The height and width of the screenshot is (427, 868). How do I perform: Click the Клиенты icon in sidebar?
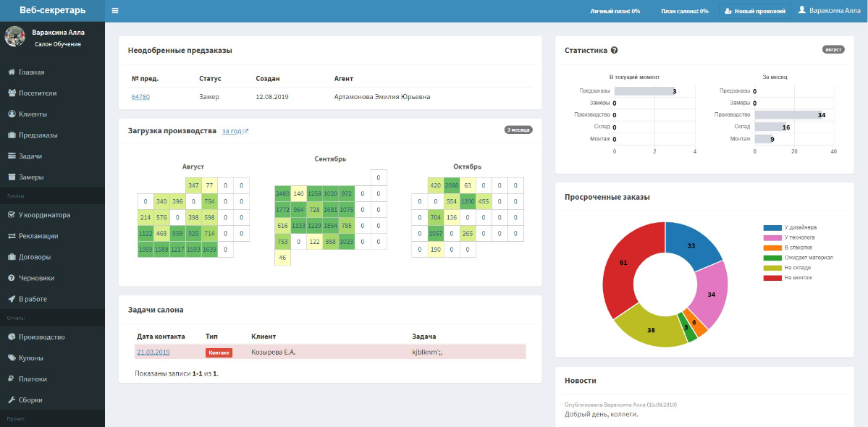click(x=12, y=114)
